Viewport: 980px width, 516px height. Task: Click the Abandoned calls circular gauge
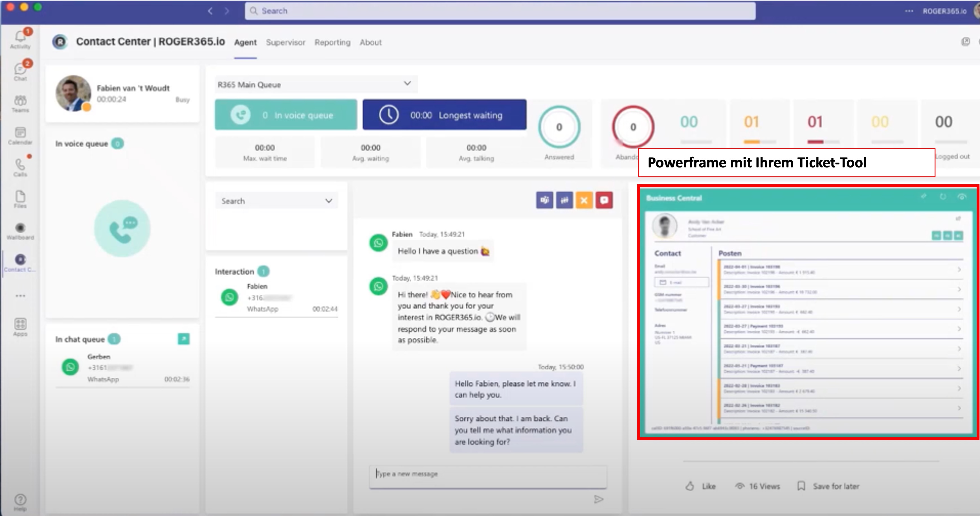[x=633, y=127]
